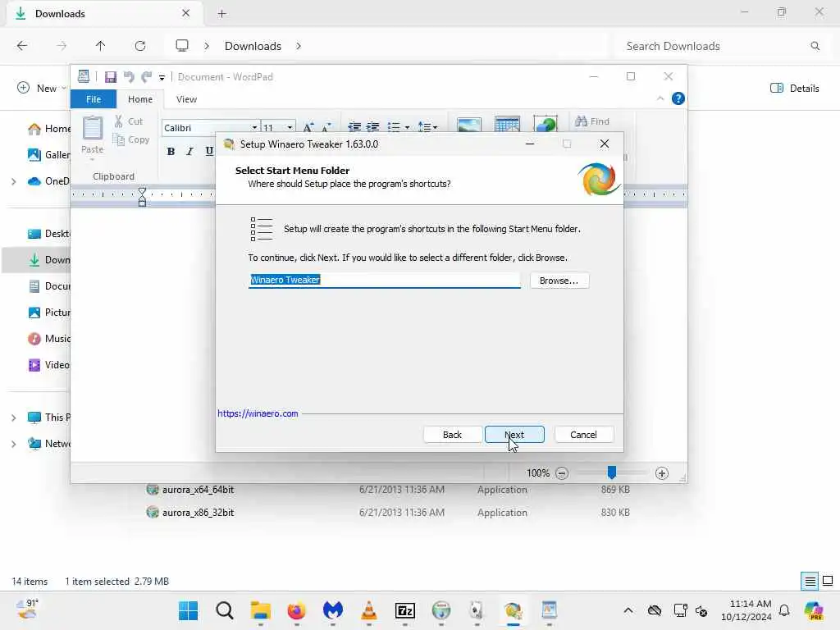Click Shrink Font icon in WordPad
Image resolution: width=840 pixels, height=630 pixels.
[x=326, y=127]
